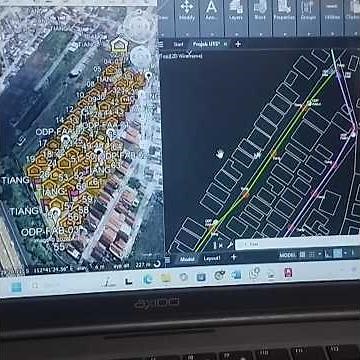The height and width of the screenshot is (360, 360).
Task: Select the house placemark labeled 05
Action: 111,71
